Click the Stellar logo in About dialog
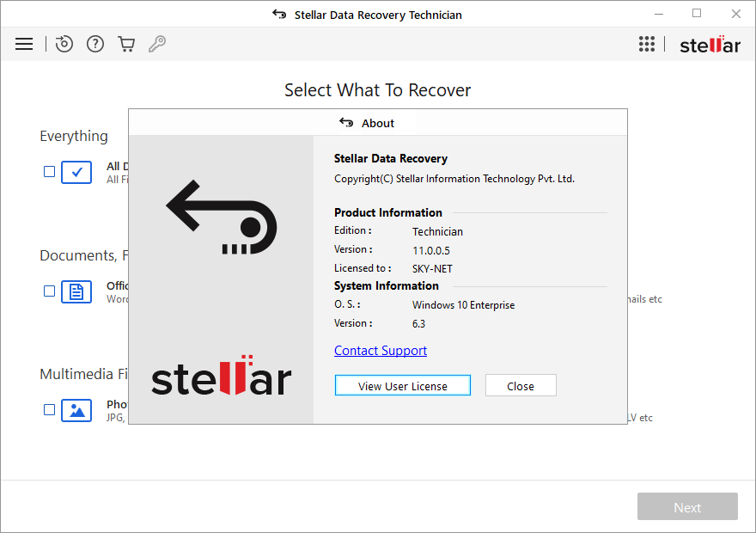 [222, 376]
